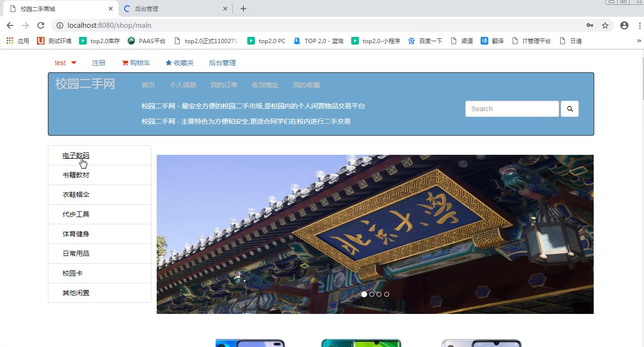
Task: Open the IT管理平台 bookmark
Action: click(531, 41)
